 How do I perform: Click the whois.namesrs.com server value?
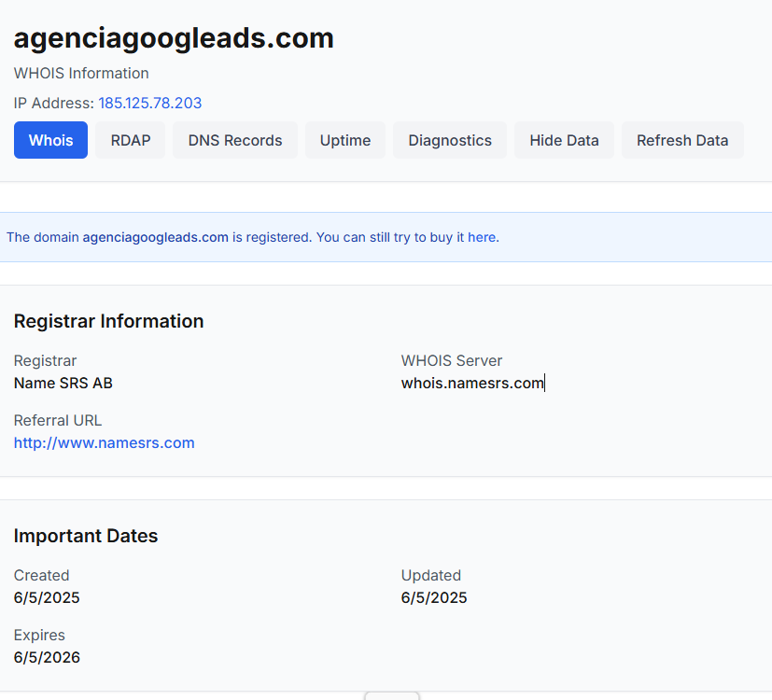coord(472,383)
